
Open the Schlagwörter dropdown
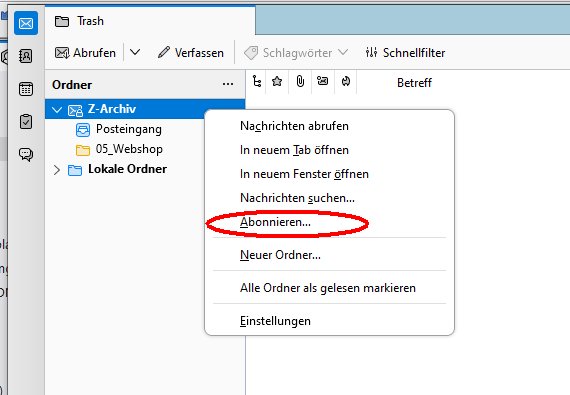[296, 53]
